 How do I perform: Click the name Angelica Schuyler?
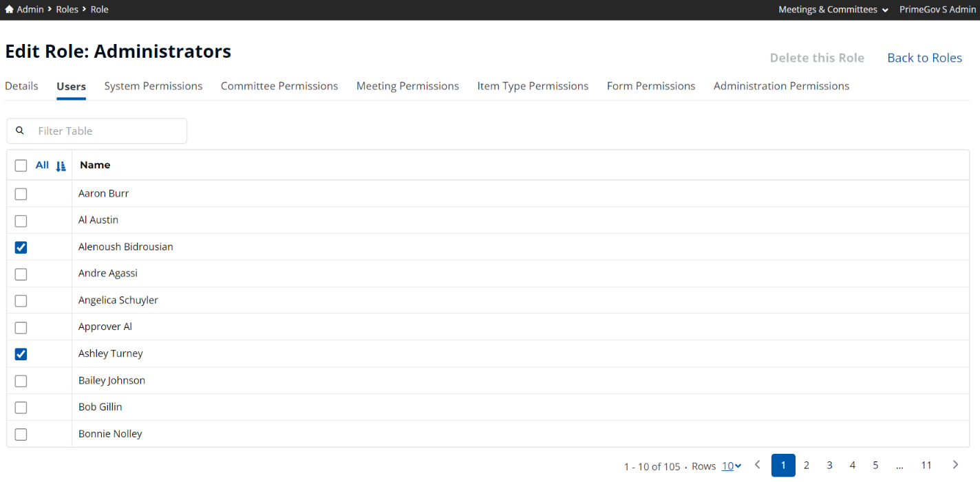pos(118,300)
